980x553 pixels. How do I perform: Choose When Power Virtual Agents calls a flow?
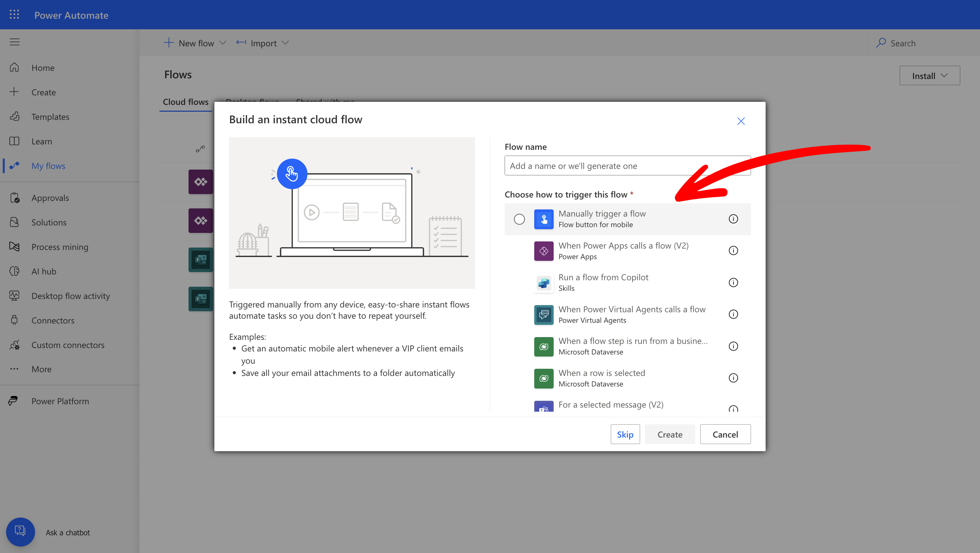(632, 310)
